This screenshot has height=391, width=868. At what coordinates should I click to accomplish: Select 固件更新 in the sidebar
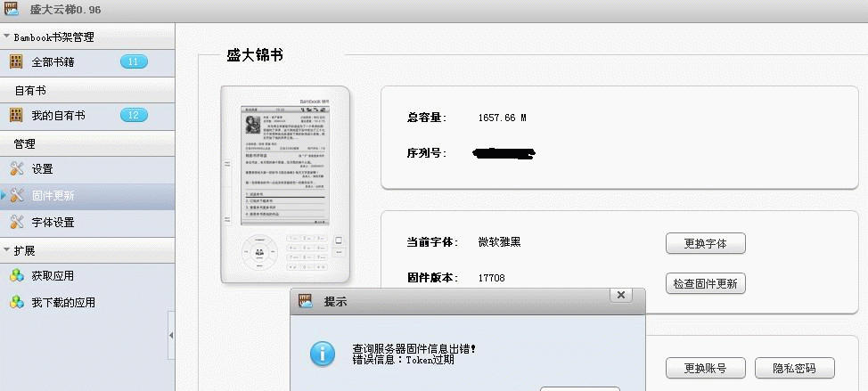87,196
